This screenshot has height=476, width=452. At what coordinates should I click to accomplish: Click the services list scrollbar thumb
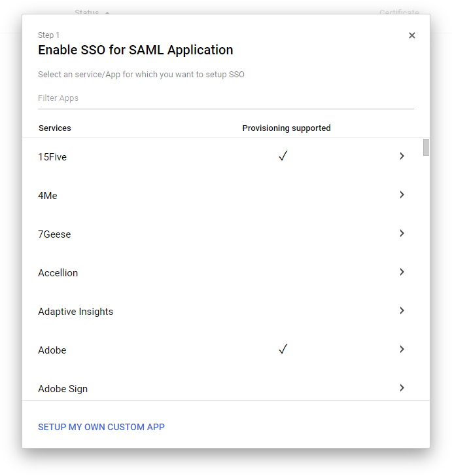click(x=426, y=147)
